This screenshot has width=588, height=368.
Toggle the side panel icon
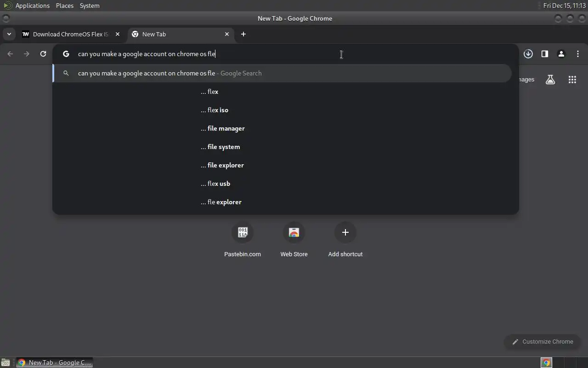[x=545, y=54]
